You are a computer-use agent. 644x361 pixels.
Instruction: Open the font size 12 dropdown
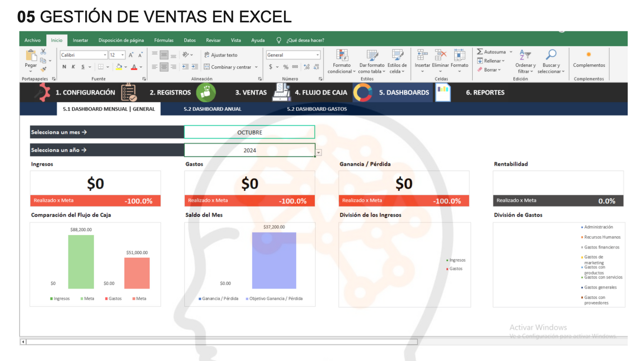pyautogui.click(x=123, y=55)
